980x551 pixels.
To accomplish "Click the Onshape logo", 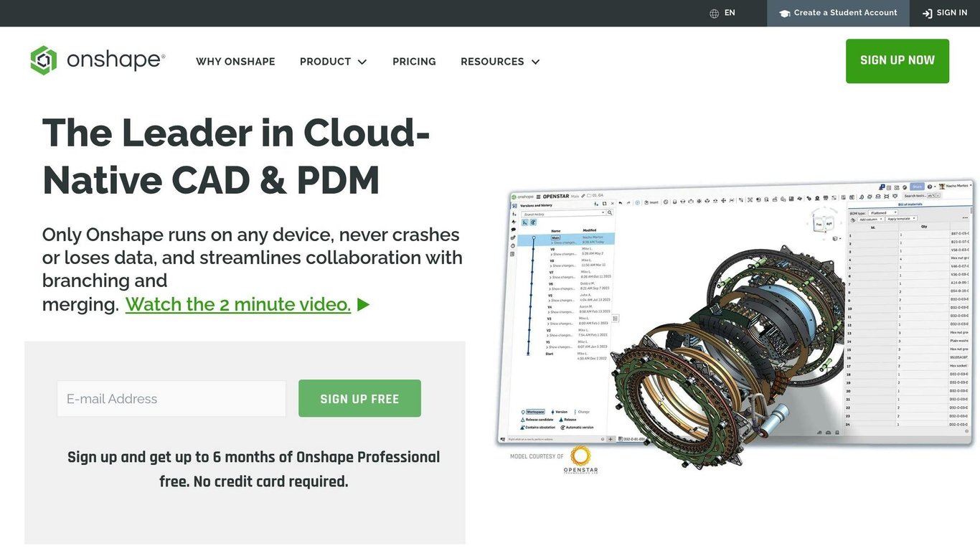I will pyautogui.click(x=98, y=61).
